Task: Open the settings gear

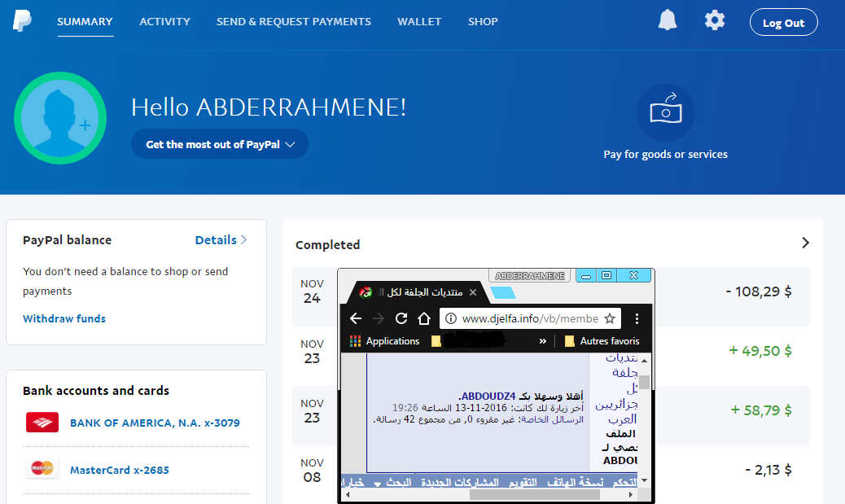Action: tap(715, 20)
